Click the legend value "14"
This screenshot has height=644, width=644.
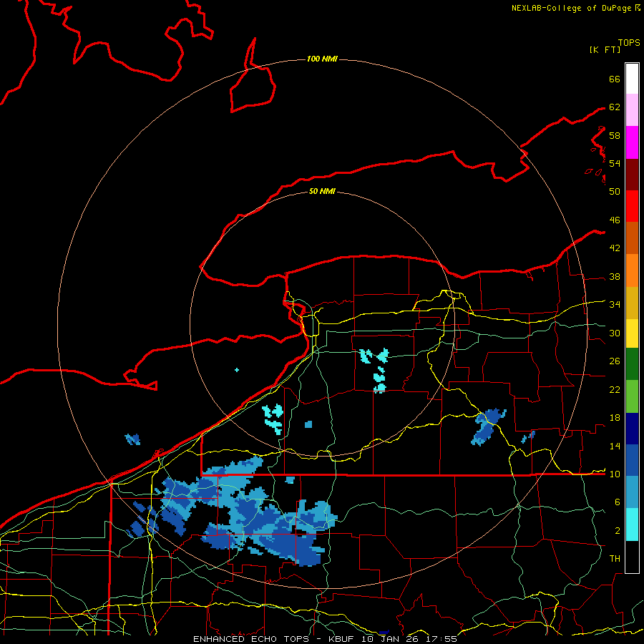click(x=615, y=446)
